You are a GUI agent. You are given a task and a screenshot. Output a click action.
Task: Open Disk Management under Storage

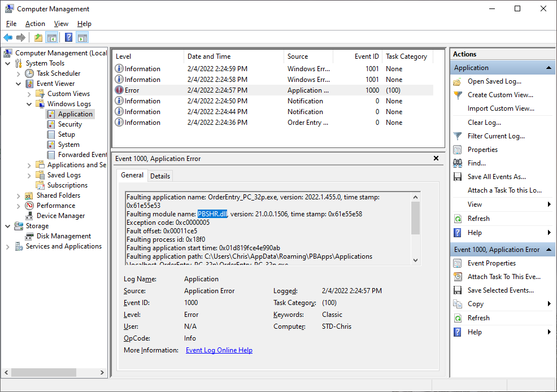coord(63,236)
